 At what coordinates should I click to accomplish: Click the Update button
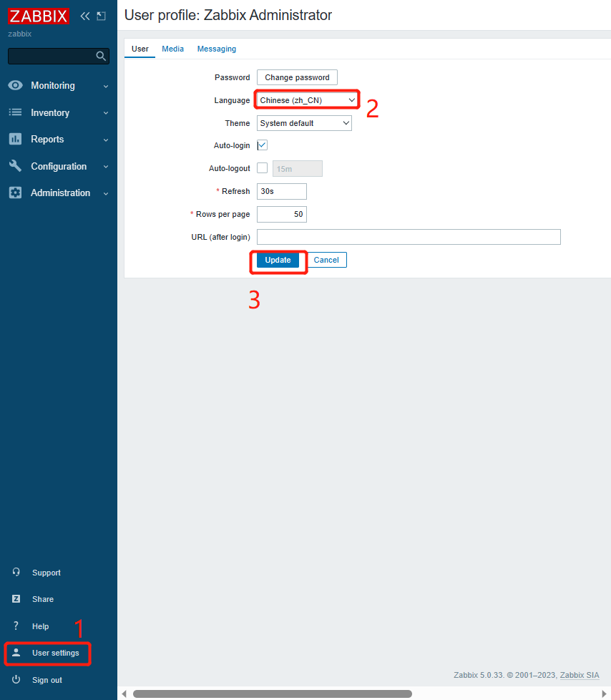(278, 260)
